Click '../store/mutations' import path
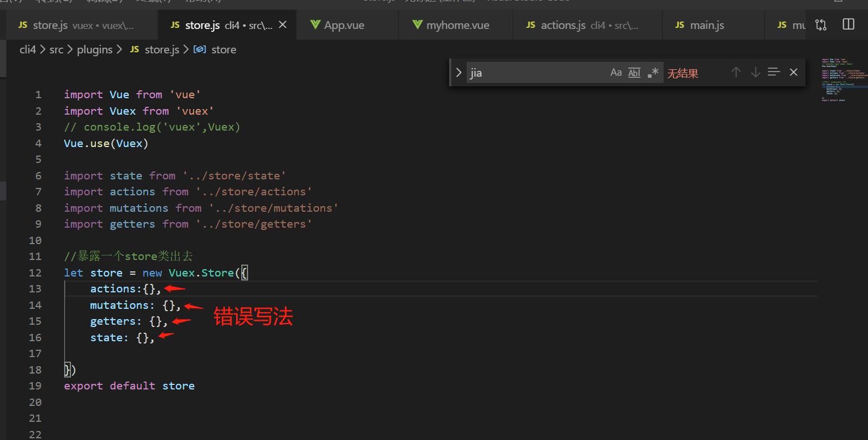The width and height of the screenshot is (868, 440). coord(274,208)
